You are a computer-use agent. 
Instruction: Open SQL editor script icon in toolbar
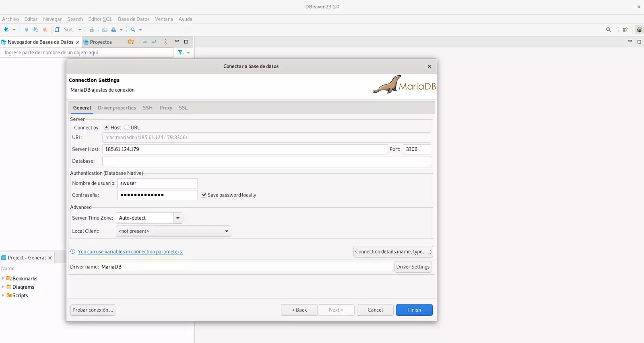pos(57,30)
